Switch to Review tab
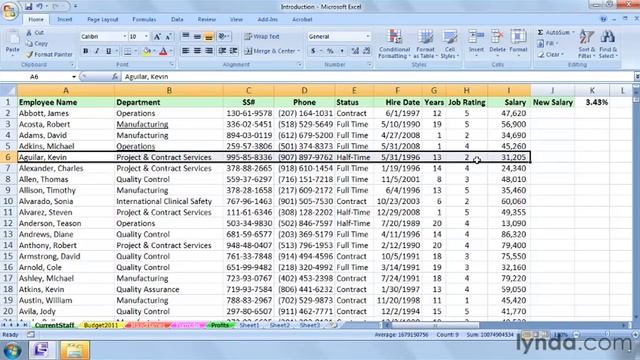The image size is (640, 360). coord(207,20)
